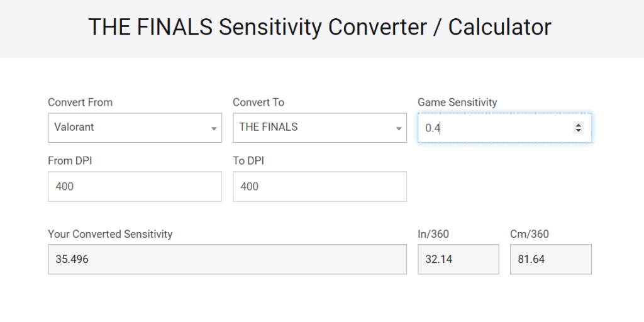Click the Convert From label

[80, 103]
